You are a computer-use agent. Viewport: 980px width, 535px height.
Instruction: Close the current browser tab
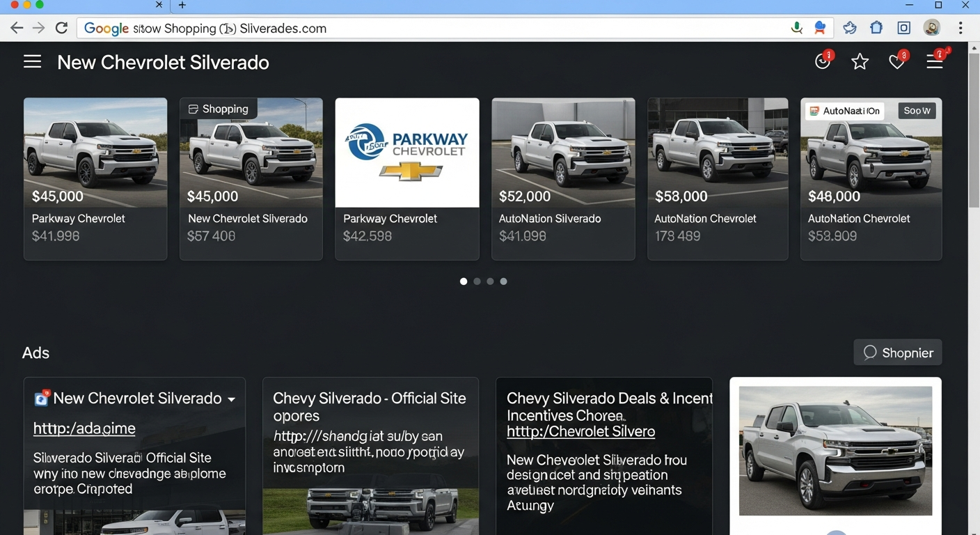click(159, 5)
